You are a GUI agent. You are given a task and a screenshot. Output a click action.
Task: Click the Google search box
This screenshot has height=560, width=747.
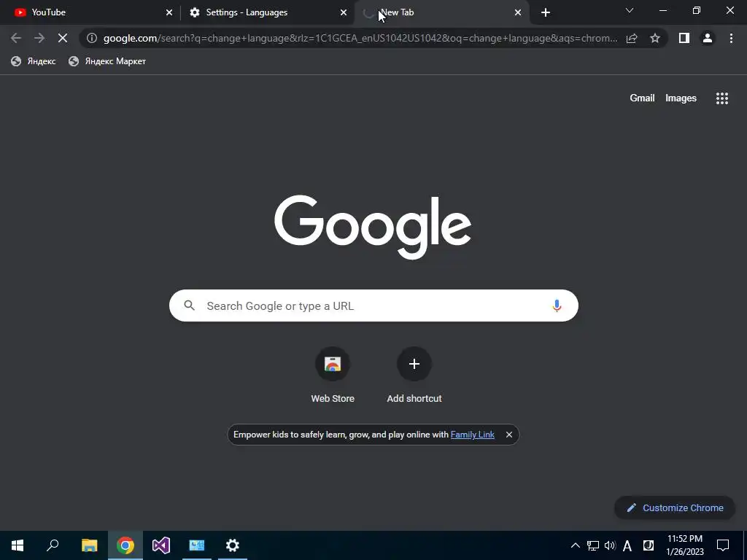pos(373,306)
